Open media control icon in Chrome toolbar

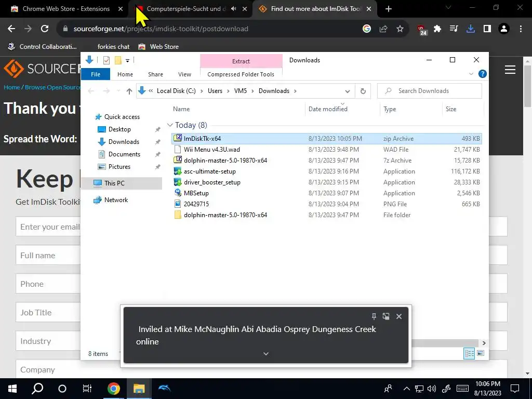(x=454, y=29)
